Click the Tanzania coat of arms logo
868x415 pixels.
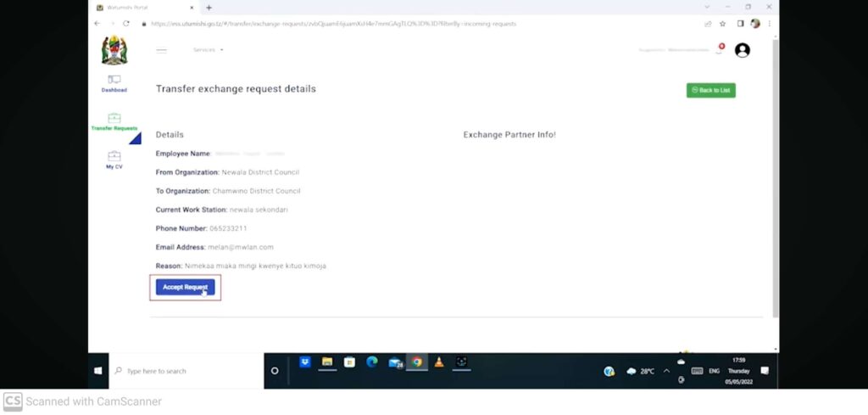pyautogui.click(x=114, y=50)
